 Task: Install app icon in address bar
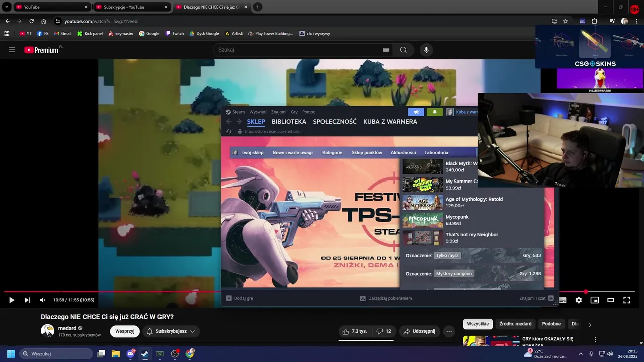(554, 21)
